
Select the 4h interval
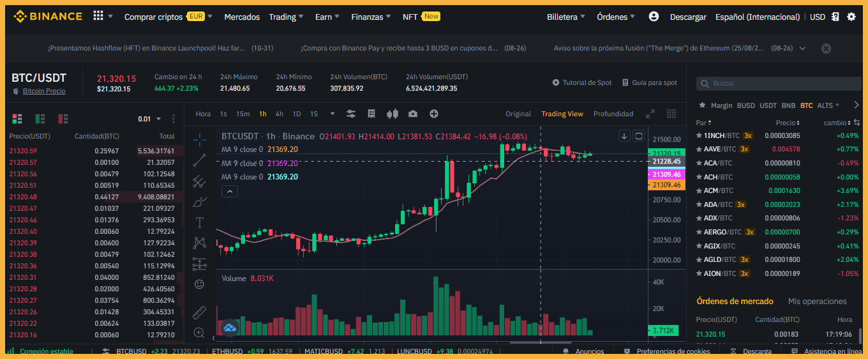[280, 114]
